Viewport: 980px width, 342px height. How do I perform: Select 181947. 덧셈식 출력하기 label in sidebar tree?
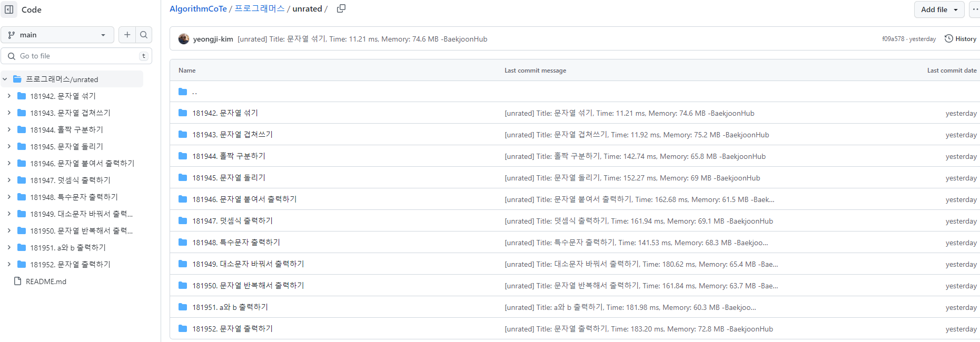[70, 180]
